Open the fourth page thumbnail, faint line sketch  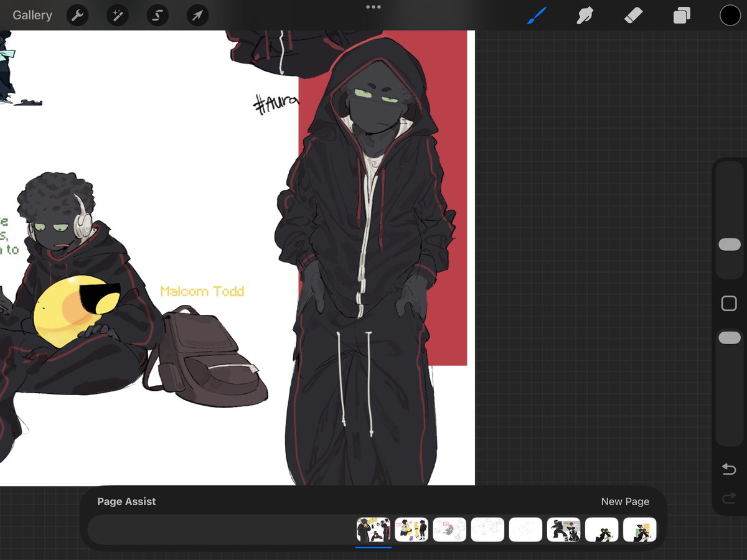click(487, 530)
